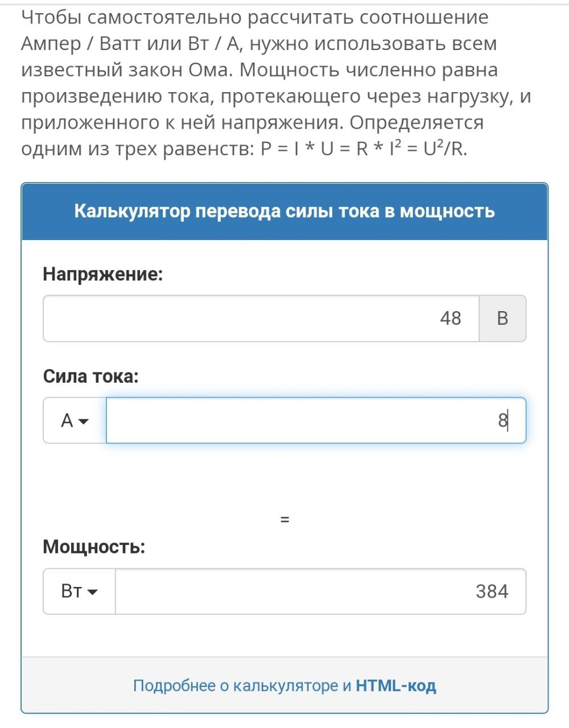Click the caret arrow beside «А»
Viewport: 569px width, 728px height.
pos(84,421)
